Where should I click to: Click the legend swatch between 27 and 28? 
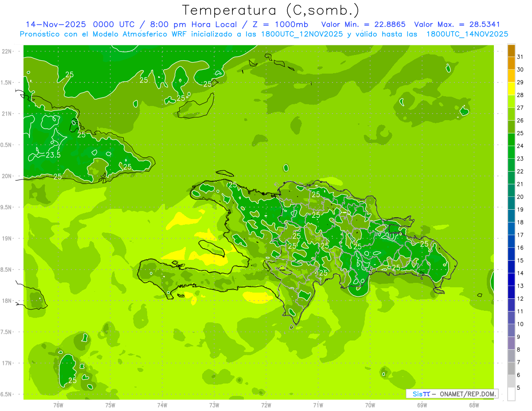pyautogui.click(x=511, y=102)
